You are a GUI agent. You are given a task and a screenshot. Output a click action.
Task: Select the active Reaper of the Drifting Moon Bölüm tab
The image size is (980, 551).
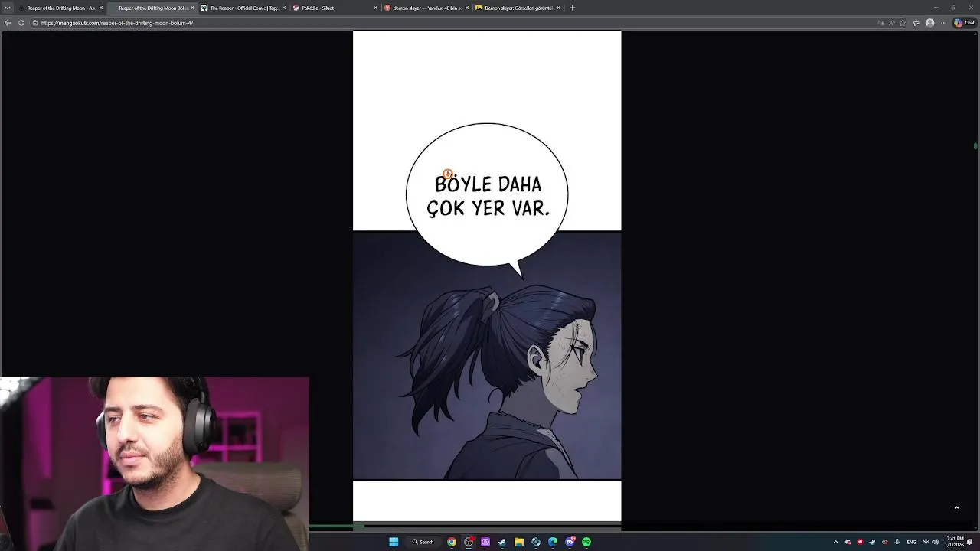pyautogui.click(x=152, y=8)
